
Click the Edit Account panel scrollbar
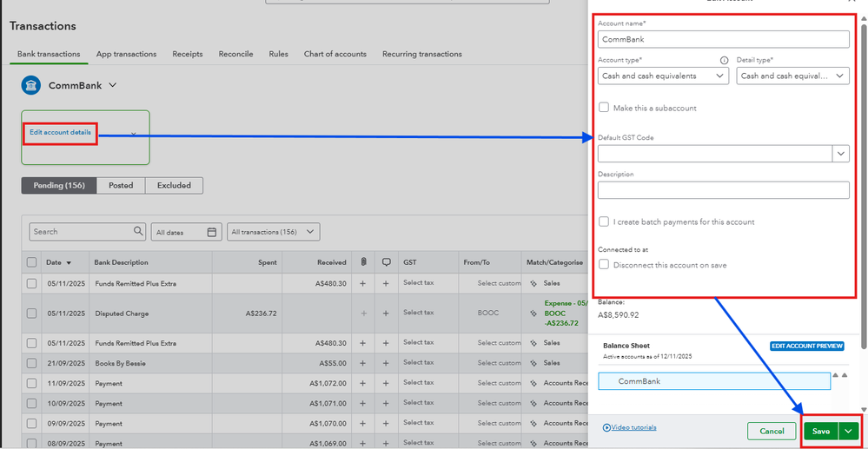click(x=865, y=188)
